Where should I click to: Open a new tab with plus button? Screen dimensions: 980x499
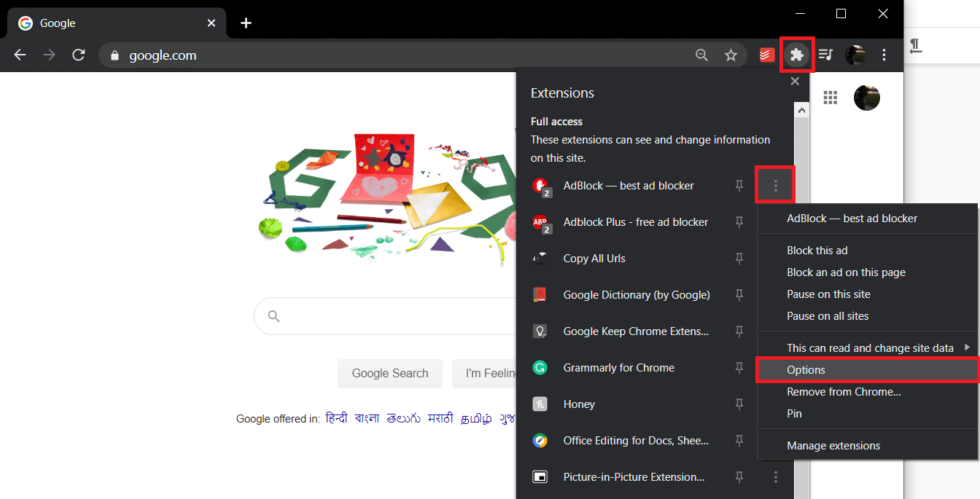246,23
